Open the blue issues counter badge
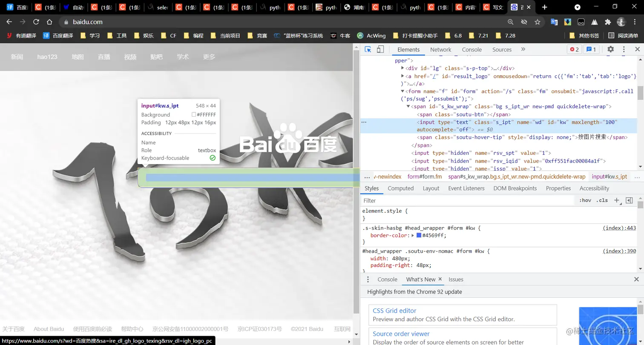 click(591, 49)
